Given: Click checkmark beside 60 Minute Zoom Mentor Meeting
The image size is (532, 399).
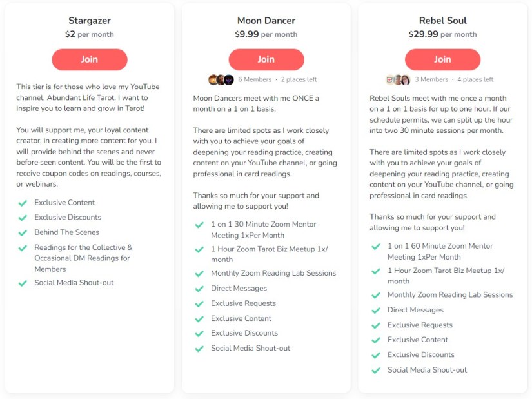Looking at the screenshot, I should coord(376,246).
